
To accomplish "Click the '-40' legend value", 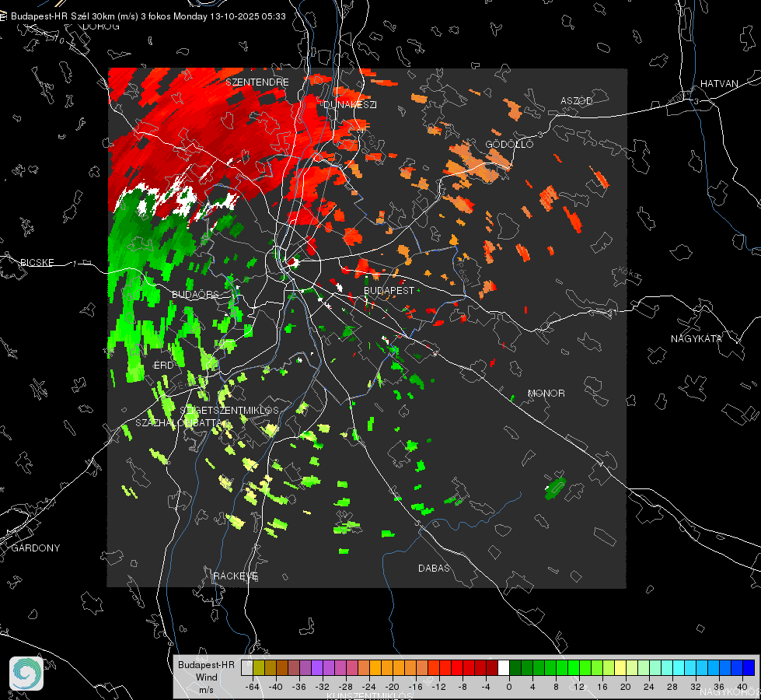I will (x=275, y=687).
